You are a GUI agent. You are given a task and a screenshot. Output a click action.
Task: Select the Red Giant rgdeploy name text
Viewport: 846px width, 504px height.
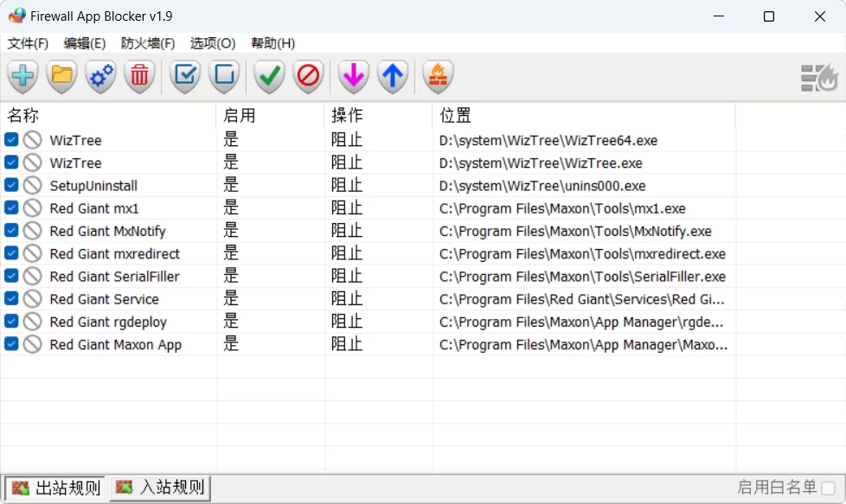(x=108, y=322)
